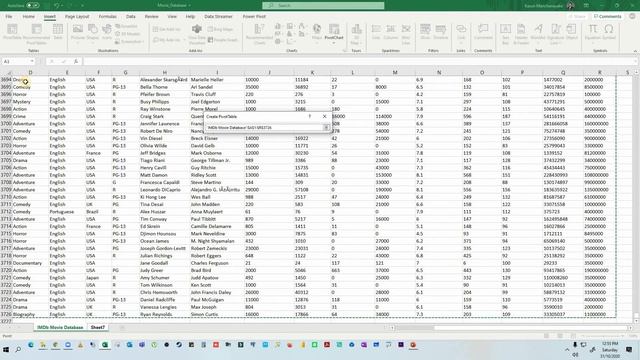Click the Search box in title bar
640x360 pixels.
point(323,5)
